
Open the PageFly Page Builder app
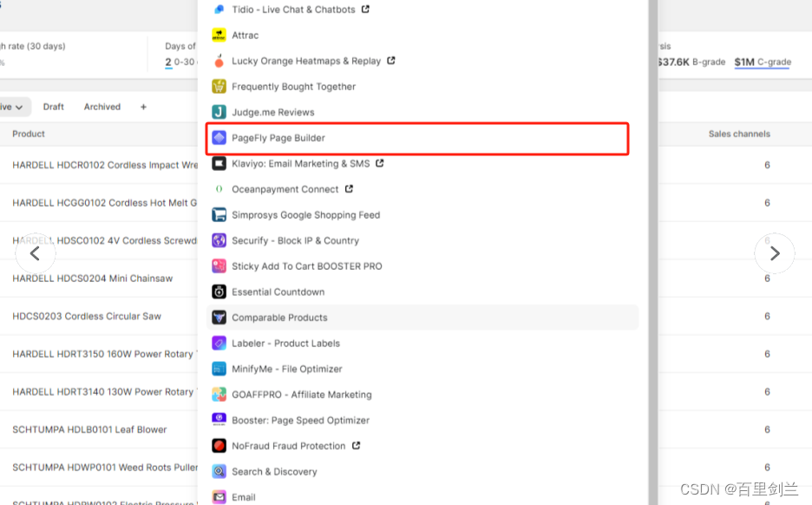point(422,138)
